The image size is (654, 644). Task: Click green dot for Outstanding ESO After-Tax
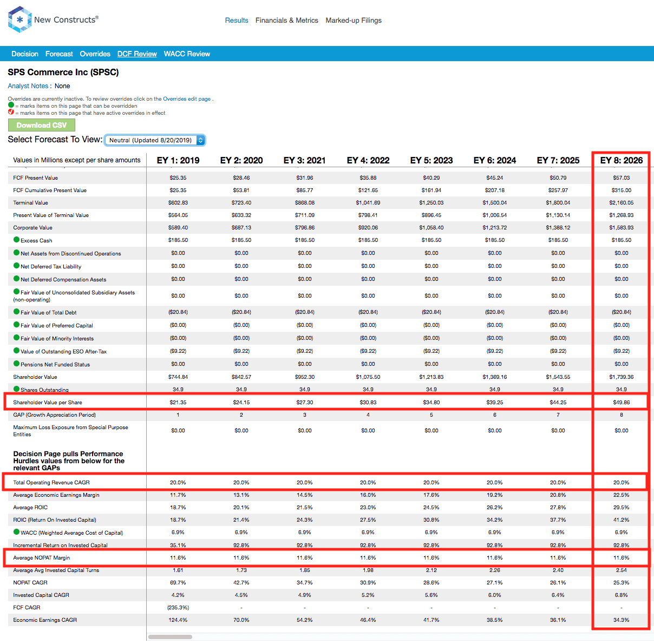(x=16, y=351)
